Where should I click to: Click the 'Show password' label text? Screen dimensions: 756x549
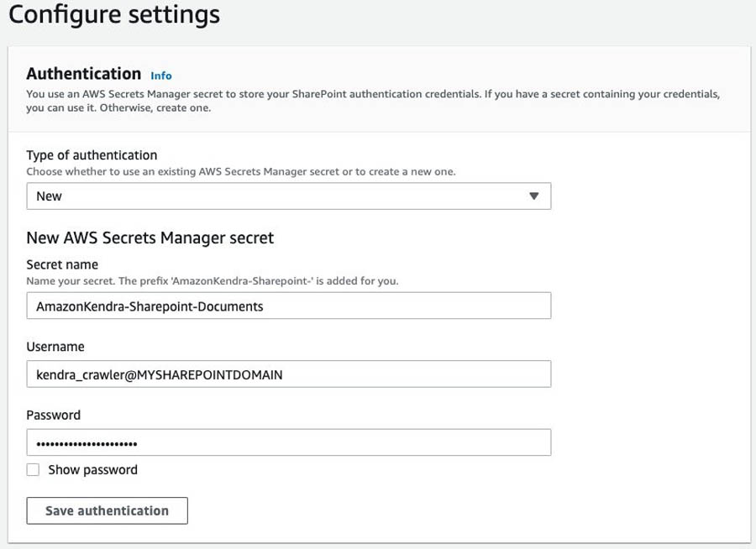[x=92, y=470]
